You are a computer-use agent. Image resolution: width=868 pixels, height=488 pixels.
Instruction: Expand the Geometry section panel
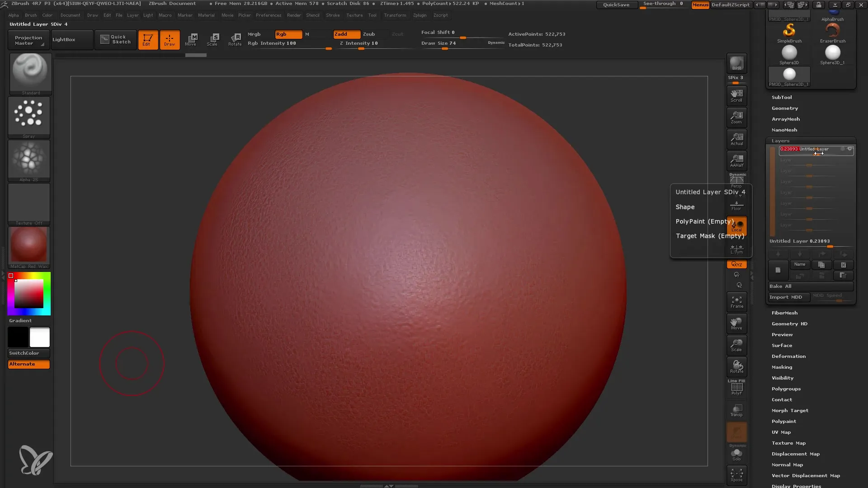[x=784, y=108]
